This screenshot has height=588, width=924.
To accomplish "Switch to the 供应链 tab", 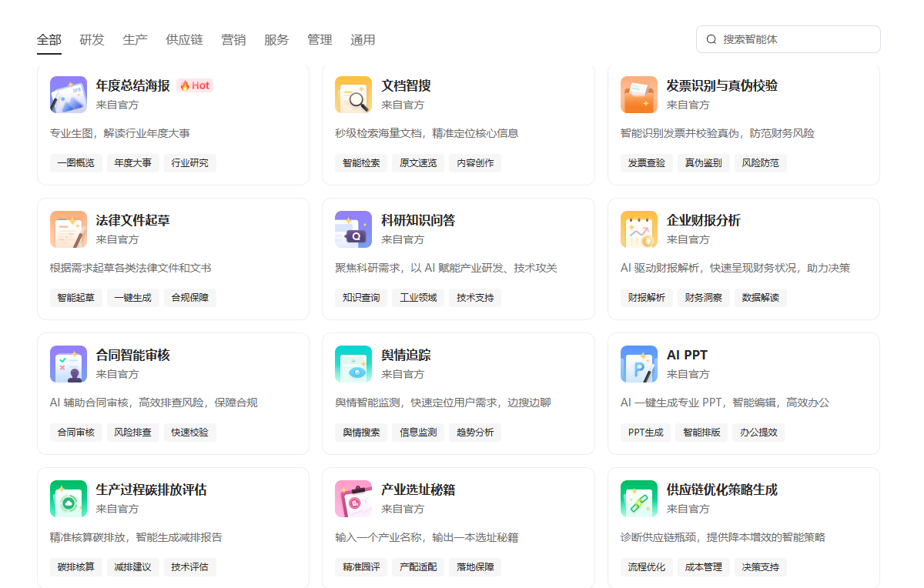I will pyautogui.click(x=185, y=40).
